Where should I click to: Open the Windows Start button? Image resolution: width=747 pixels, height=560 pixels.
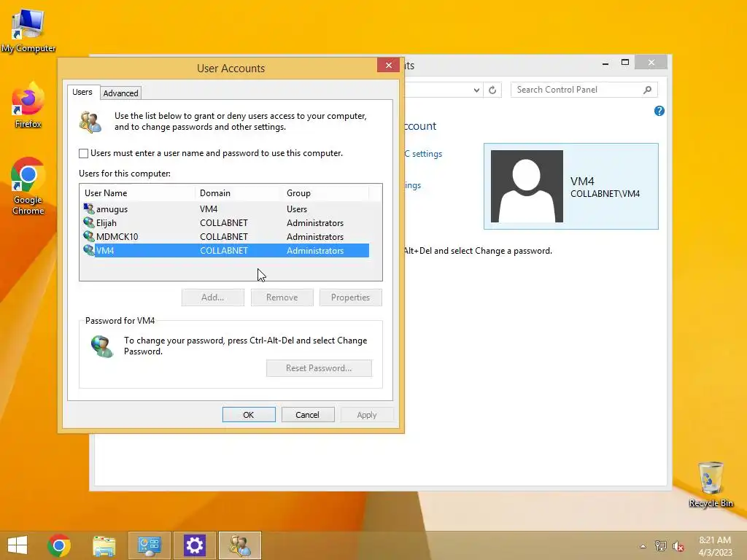pos(18,545)
